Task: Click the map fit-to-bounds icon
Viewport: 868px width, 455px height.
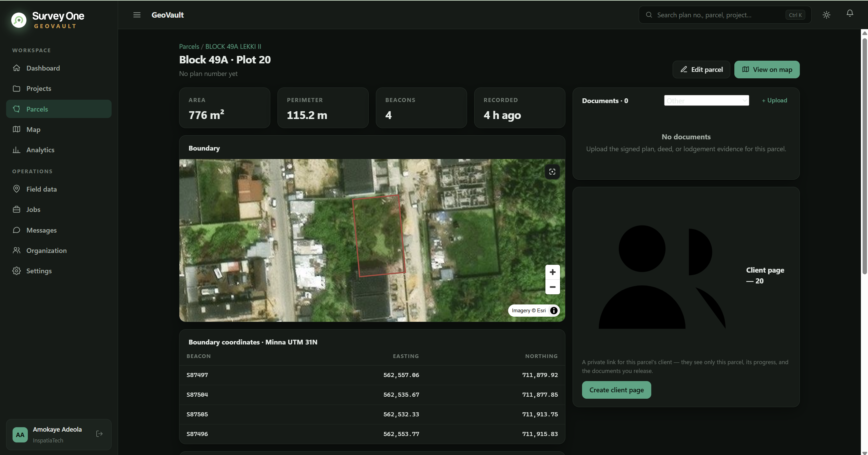Action: (552, 172)
